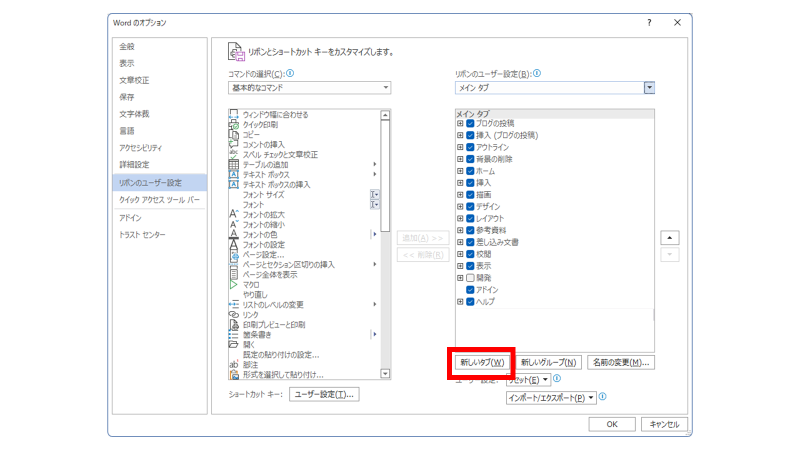Select the テキスト ボックスの挿入 icon
The width and height of the screenshot is (800, 450).
coord(234,185)
